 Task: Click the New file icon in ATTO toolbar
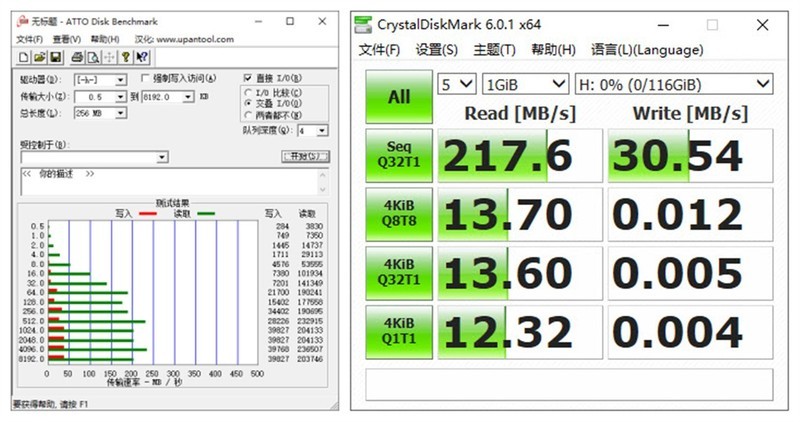coord(23,57)
